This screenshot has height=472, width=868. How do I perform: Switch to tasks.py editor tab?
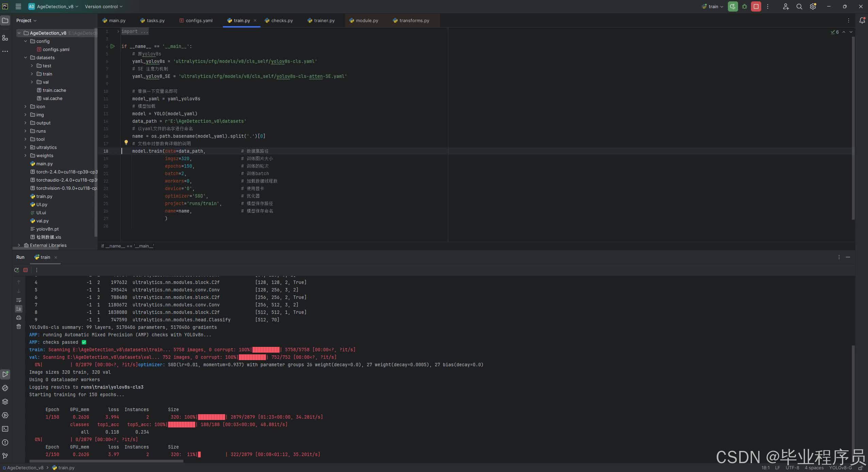coord(152,20)
